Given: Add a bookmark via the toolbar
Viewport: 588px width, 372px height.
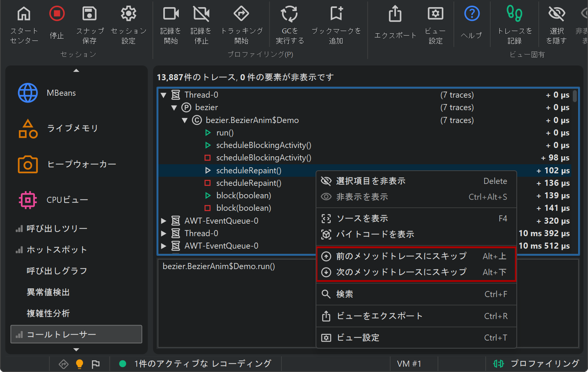Looking at the screenshot, I should 336,14.
